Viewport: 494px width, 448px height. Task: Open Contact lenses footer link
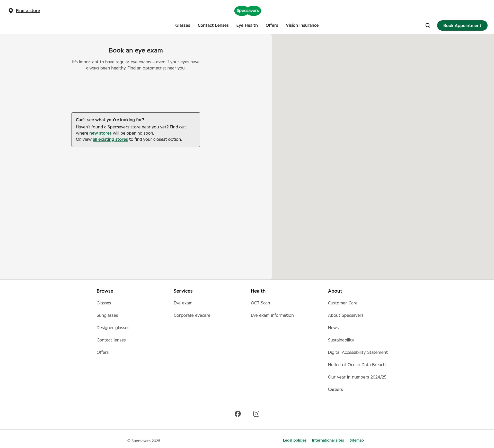(111, 340)
